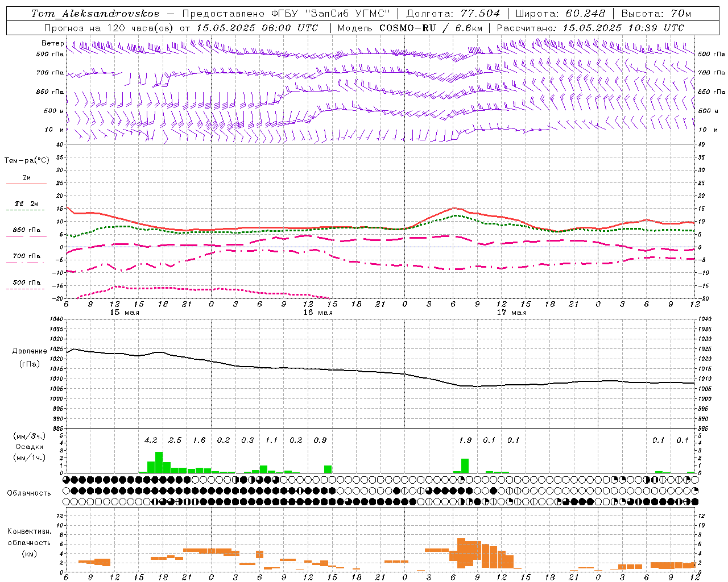Click the 'Тем-ра(°C)' temperature label
728x582 pixels.
point(27,161)
